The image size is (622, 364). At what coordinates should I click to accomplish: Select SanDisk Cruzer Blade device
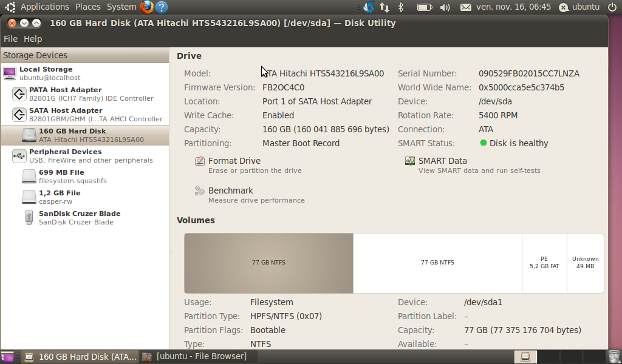[84, 217]
